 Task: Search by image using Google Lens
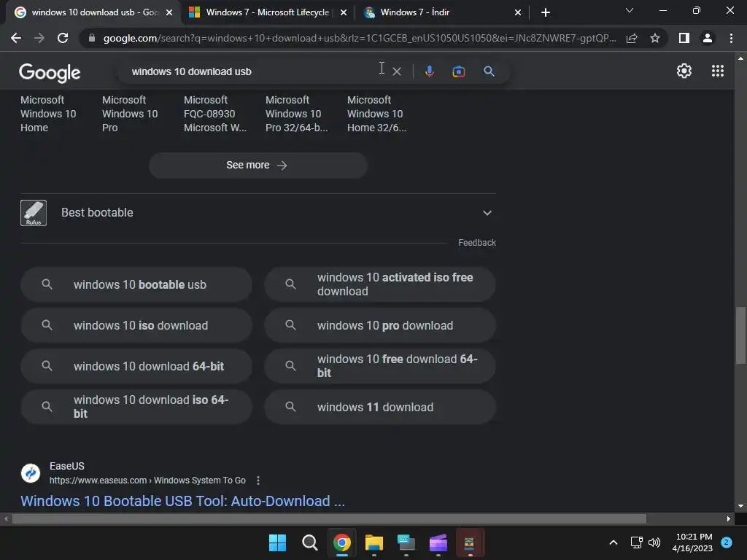(458, 71)
